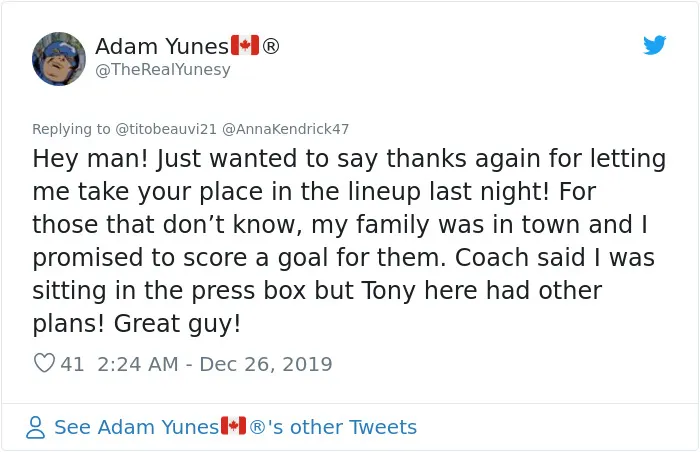See Adam Yunes's other Tweets
This screenshot has width=700, height=452.
[x=235, y=427]
